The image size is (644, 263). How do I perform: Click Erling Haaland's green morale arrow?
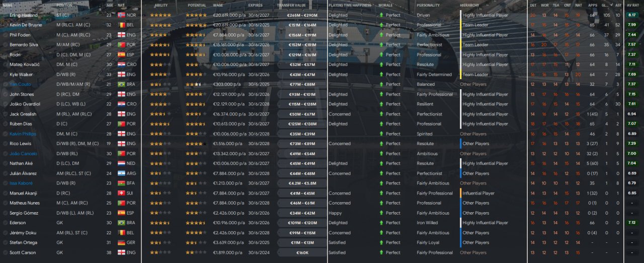pos(381,15)
